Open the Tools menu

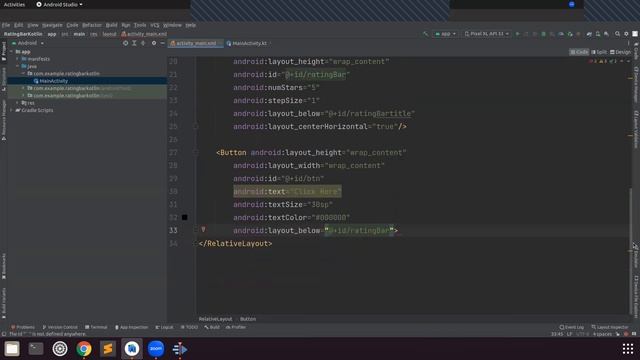pyautogui.click(x=140, y=25)
